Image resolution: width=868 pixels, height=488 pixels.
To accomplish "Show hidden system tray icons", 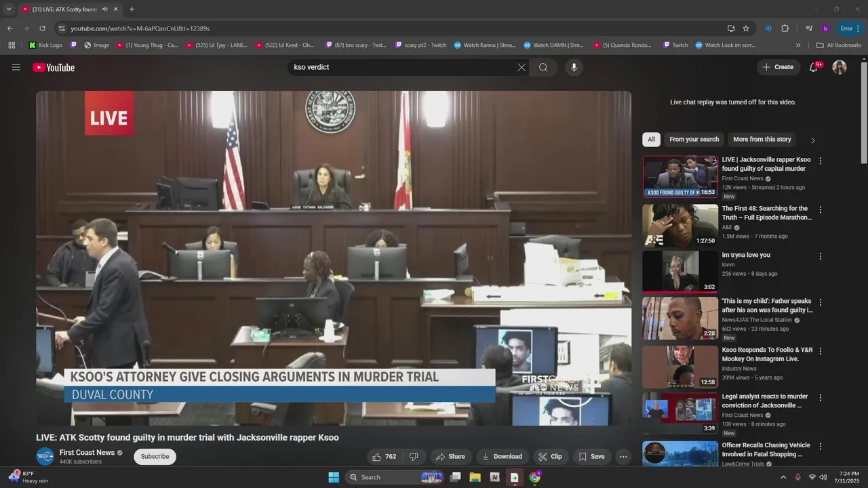I will (x=783, y=477).
